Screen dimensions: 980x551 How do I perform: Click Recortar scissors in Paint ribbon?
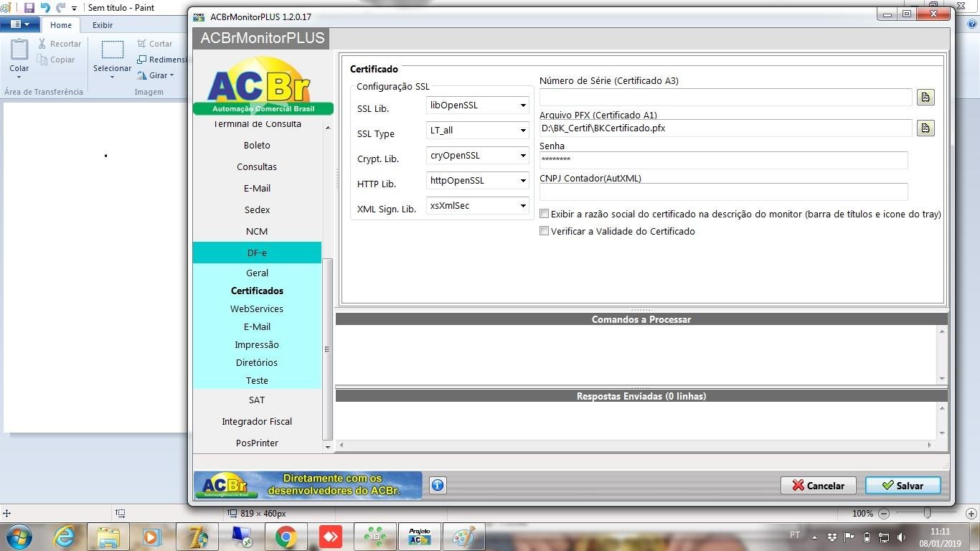coord(60,44)
